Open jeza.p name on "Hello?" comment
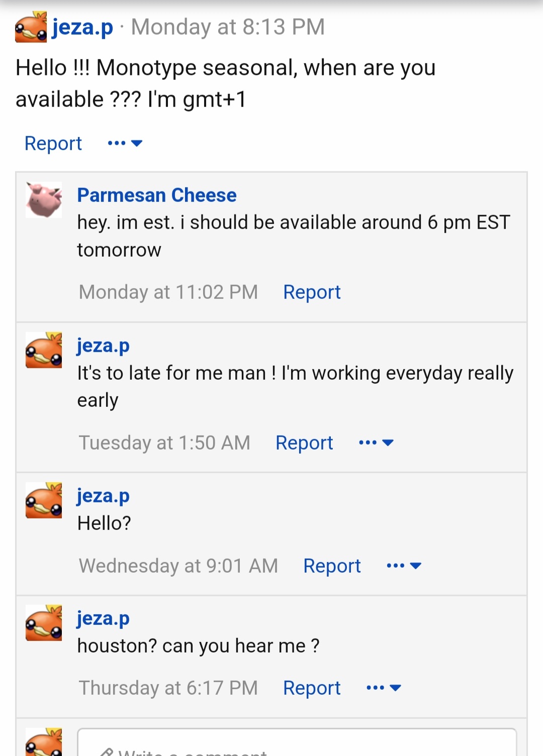Viewport: 543px width, 756px height. pyautogui.click(x=103, y=496)
